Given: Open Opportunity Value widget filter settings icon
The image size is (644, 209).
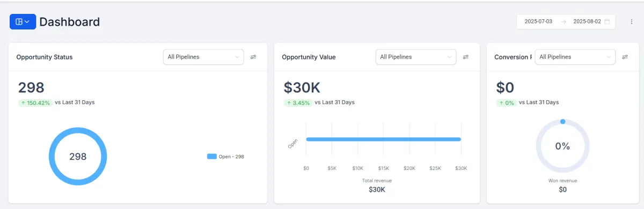Looking at the screenshot, I should 466,57.
